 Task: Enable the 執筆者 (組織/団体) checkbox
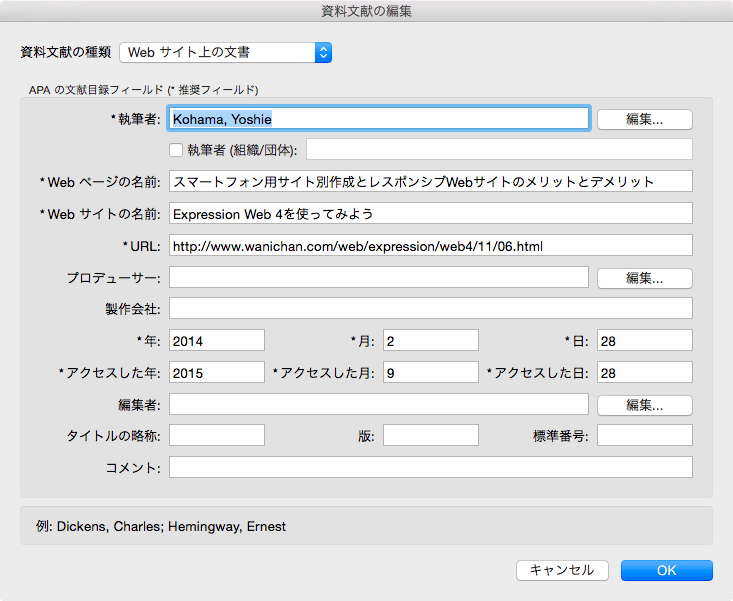click(176, 150)
